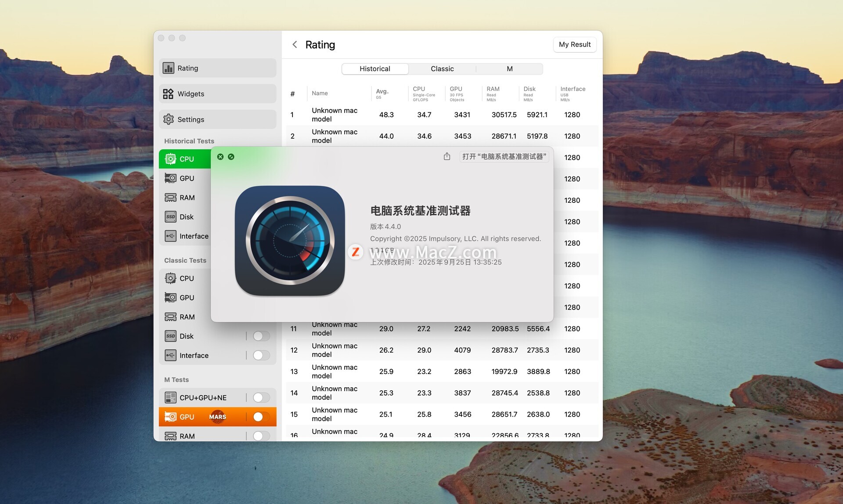843x504 pixels.
Task: Go back using the chevron beside Rating
Action: tap(295, 45)
